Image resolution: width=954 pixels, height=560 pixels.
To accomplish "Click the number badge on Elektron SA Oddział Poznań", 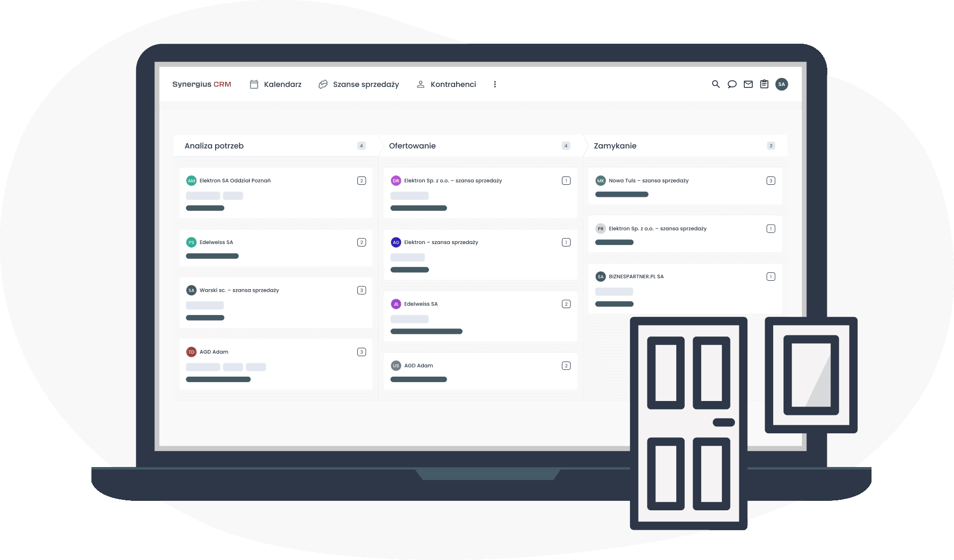I will click(362, 181).
